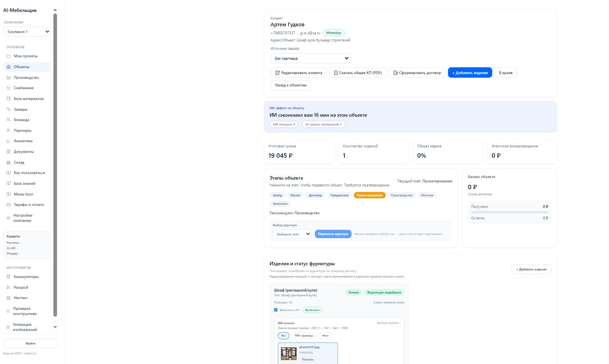Click the Производство icon in sidebar
609x364 pixels.
point(8,78)
